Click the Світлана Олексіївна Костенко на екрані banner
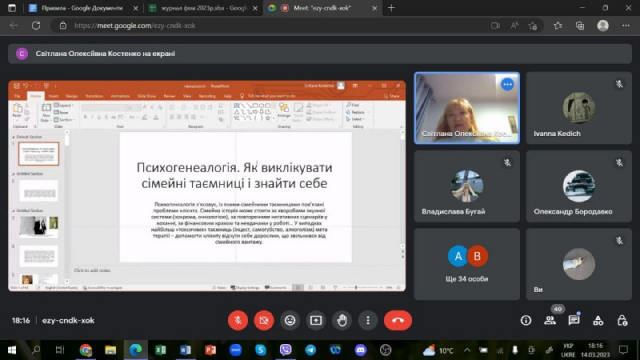The width and height of the screenshot is (640, 360). click(x=320, y=53)
